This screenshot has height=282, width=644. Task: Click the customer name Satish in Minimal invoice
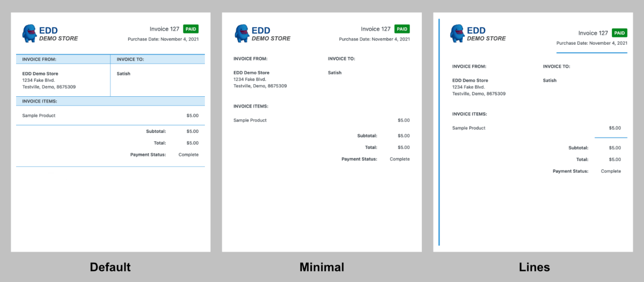[335, 73]
